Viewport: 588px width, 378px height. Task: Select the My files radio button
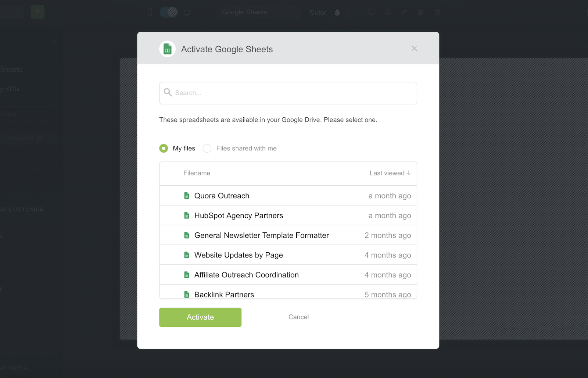164,148
